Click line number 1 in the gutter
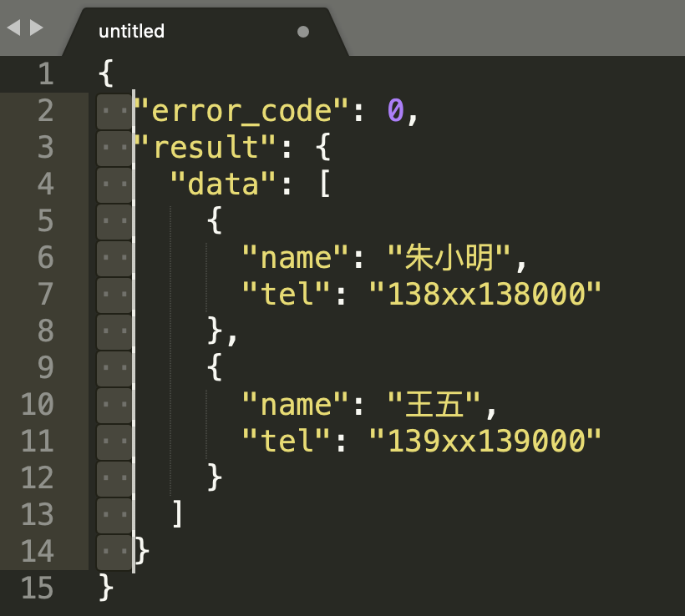Viewport: 685px width, 616px height. tap(44, 75)
